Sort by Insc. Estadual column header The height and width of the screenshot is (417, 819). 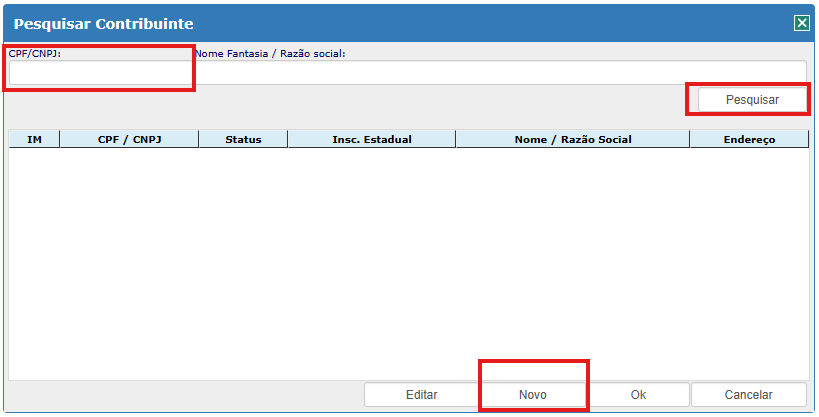click(x=371, y=140)
